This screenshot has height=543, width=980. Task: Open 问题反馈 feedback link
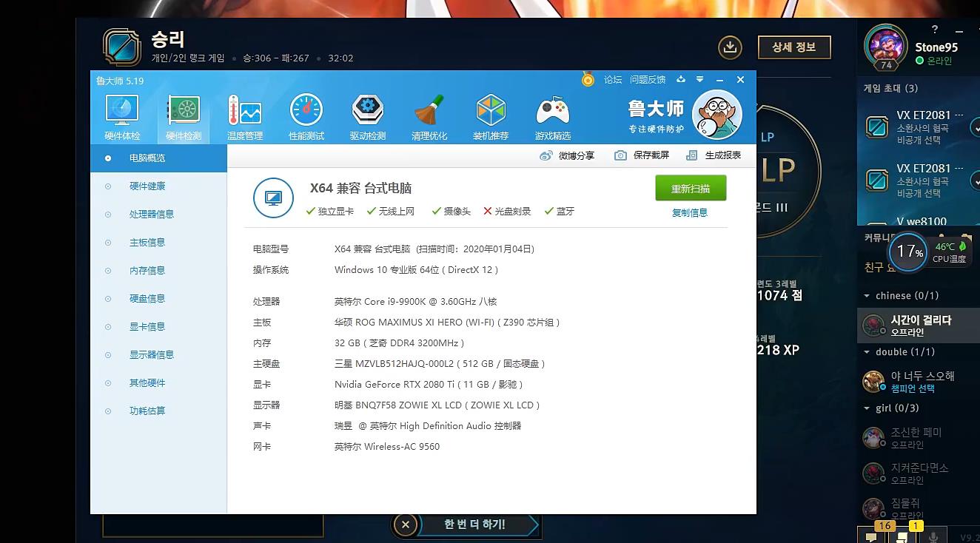point(648,80)
